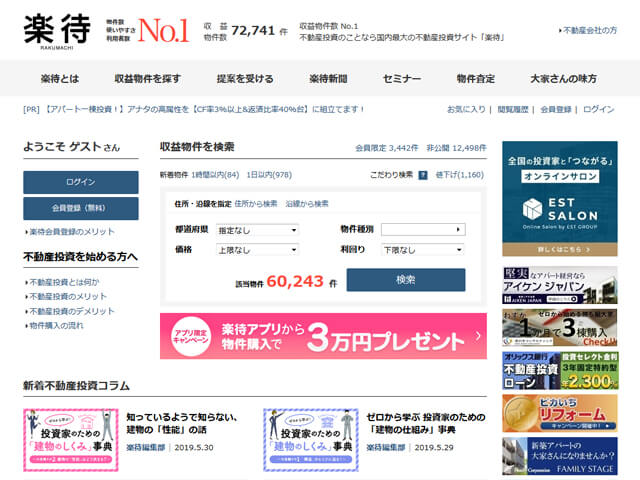Viewport: 640px width, 480px height.
Task: Click the 新着不動産投資コラム heading
Action: [76, 385]
